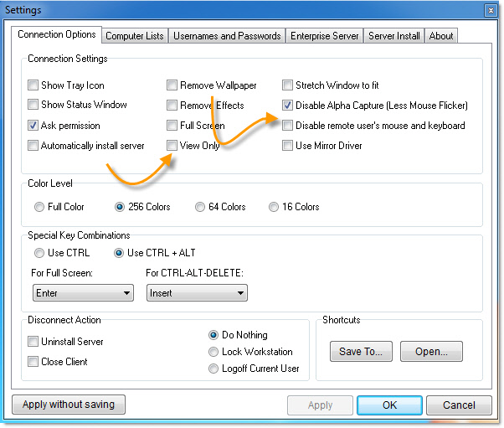504x428 pixels.
Task: Open the Server Install tab
Action: [x=394, y=36]
